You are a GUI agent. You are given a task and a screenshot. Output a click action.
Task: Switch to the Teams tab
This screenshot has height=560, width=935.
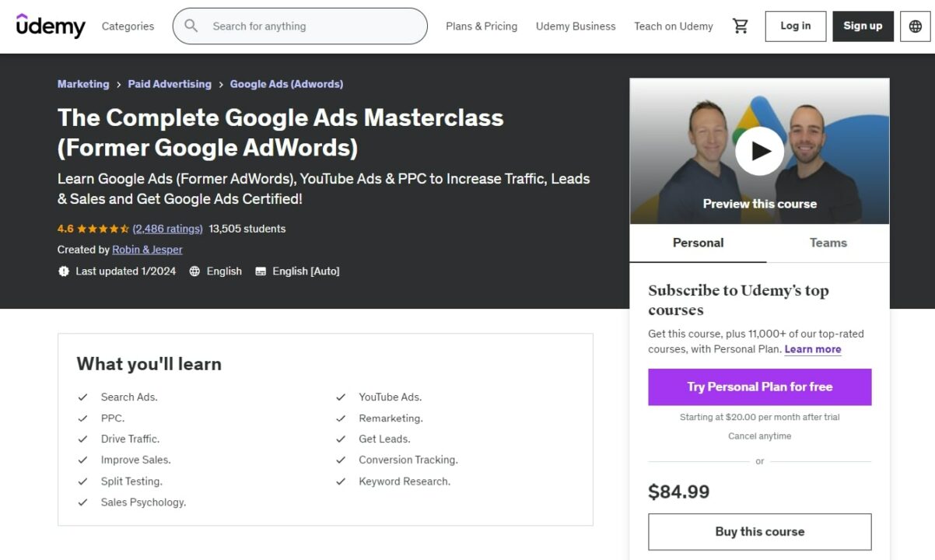[828, 243]
